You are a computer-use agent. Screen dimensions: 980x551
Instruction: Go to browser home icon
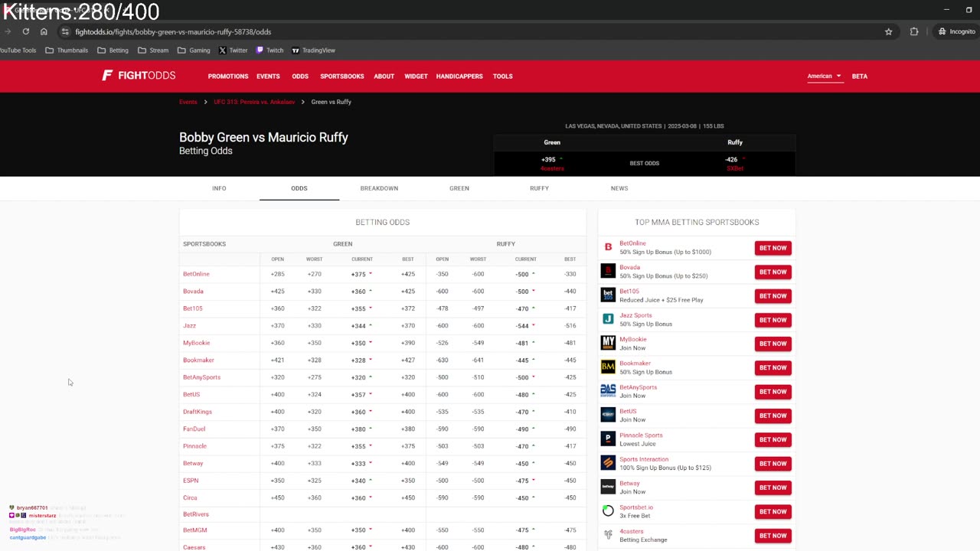pyautogui.click(x=44, y=31)
